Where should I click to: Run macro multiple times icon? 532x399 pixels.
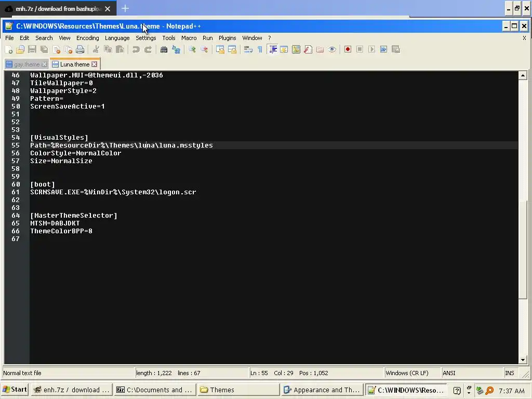click(x=384, y=49)
